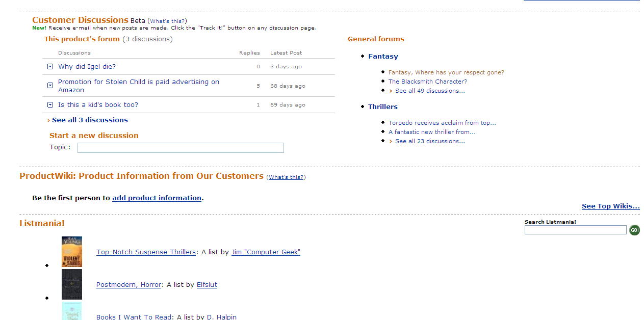Open the Fantasy general forum
This screenshot has width=644, height=320.
click(x=383, y=57)
